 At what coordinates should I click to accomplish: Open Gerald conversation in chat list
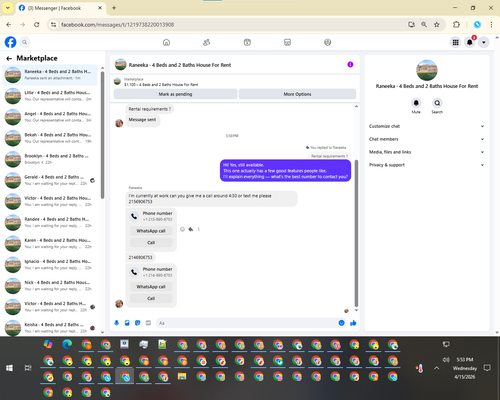coord(50,180)
